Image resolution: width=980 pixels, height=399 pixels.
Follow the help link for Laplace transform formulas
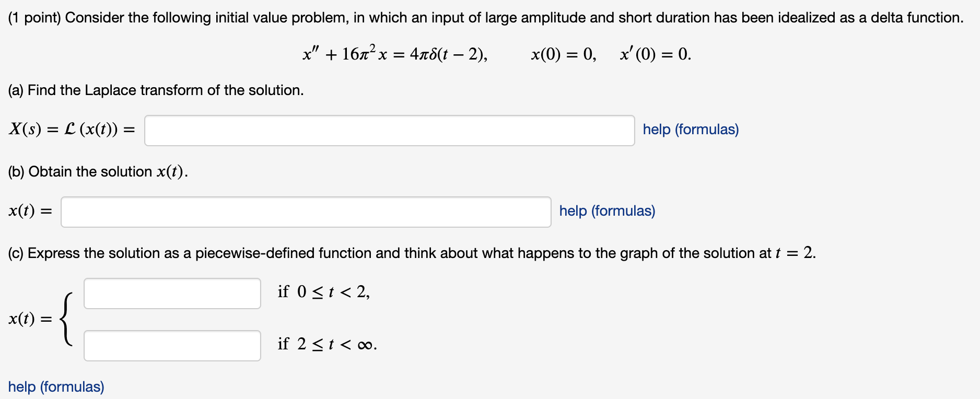[690, 129]
